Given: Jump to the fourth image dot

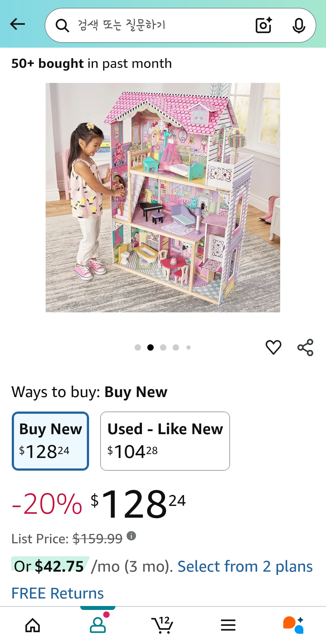Looking at the screenshot, I should [176, 348].
